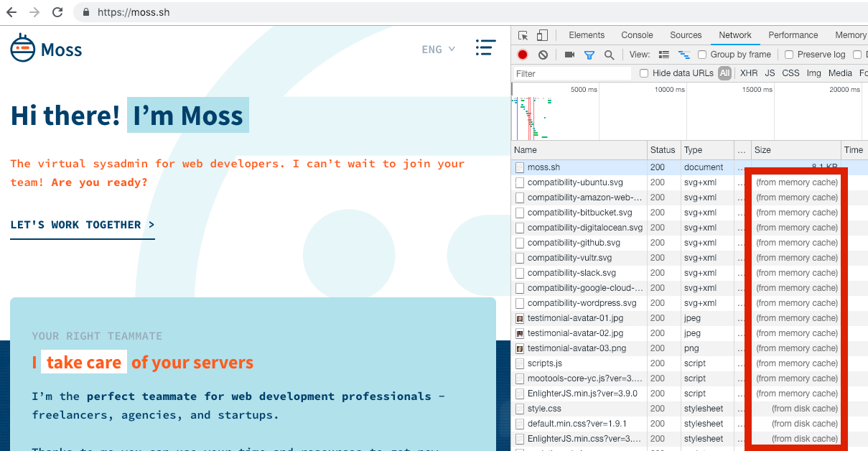Select the compatibility-ubuntu.svg request
Image resolution: width=868 pixels, height=451 pixels.
click(x=689, y=182)
